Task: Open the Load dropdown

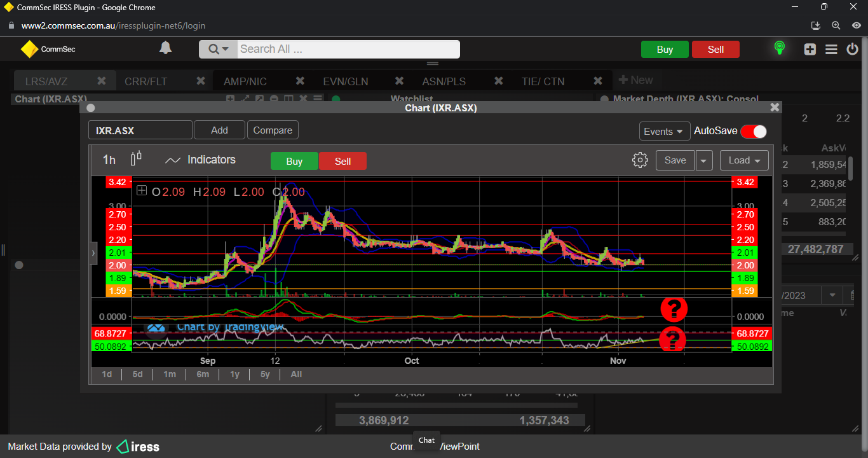Action: tap(744, 160)
